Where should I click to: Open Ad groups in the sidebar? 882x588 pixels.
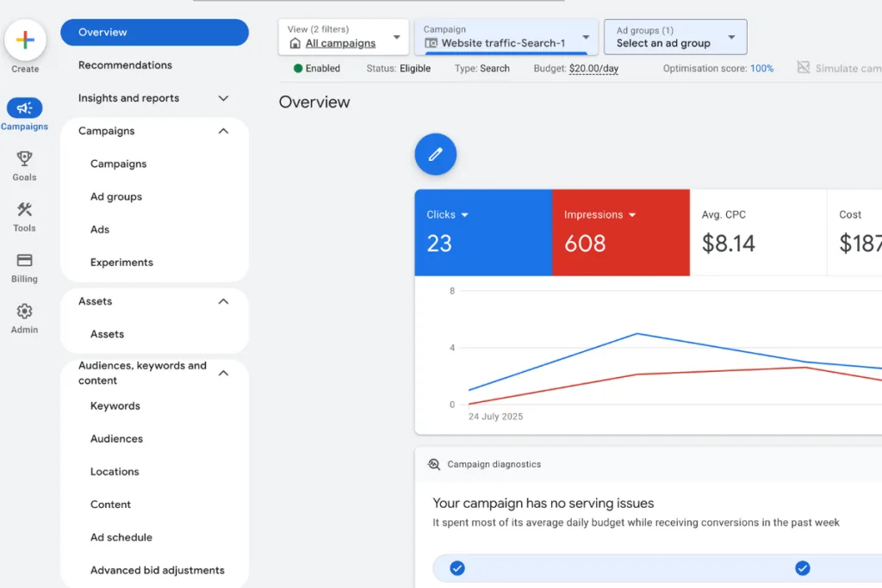[x=116, y=197]
